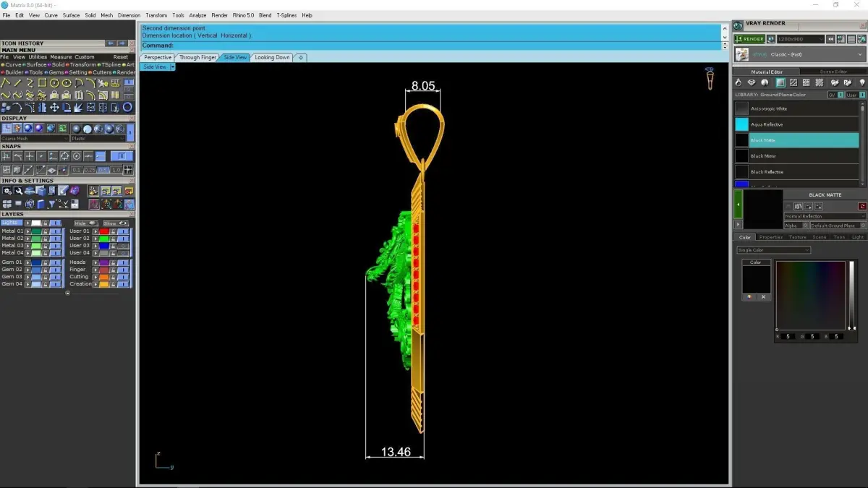Click the light bulb material category icon
Screen dimensions: 868x488
(862, 82)
